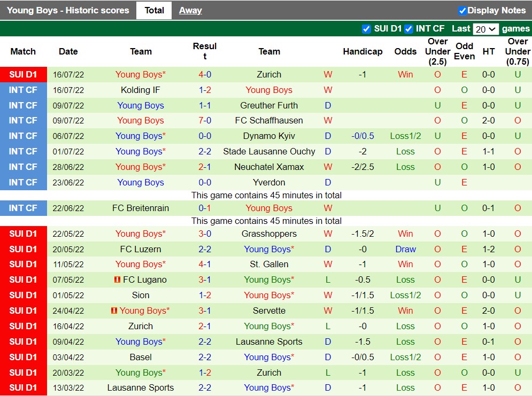Click the blue SUI D1 checkbox tick icon
This screenshot has width=532, height=396.
pos(367,28)
